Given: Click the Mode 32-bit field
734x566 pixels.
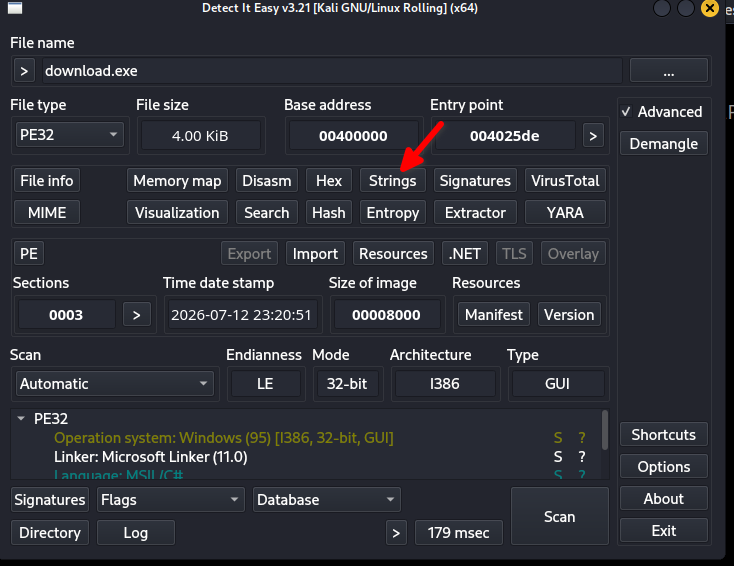Looking at the screenshot, I should pos(347,384).
